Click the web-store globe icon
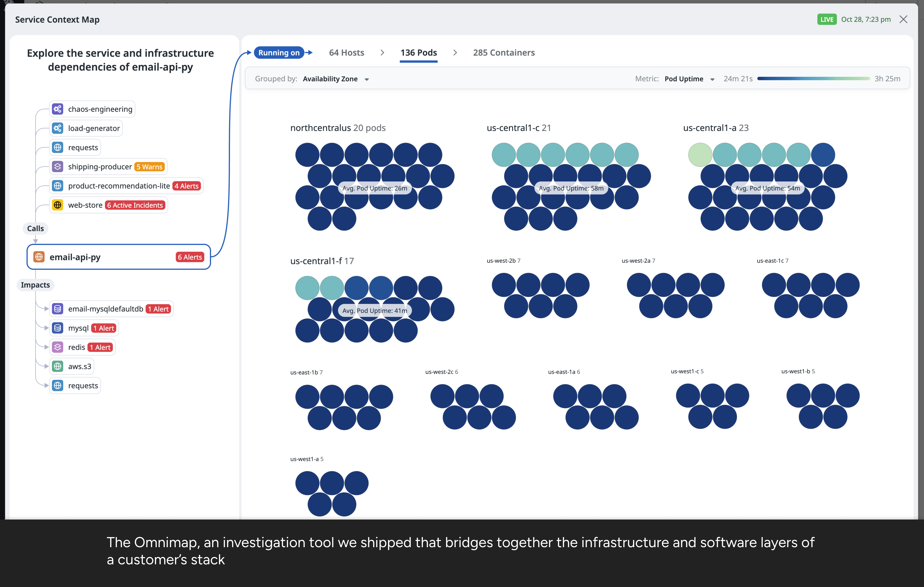The height and width of the screenshot is (587, 924). [58, 205]
